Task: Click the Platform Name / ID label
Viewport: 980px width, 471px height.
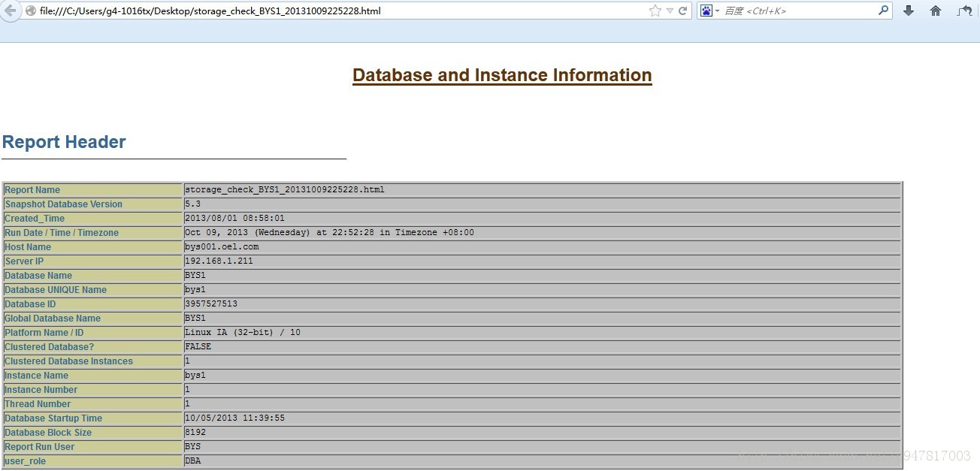Action: [x=44, y=333]
